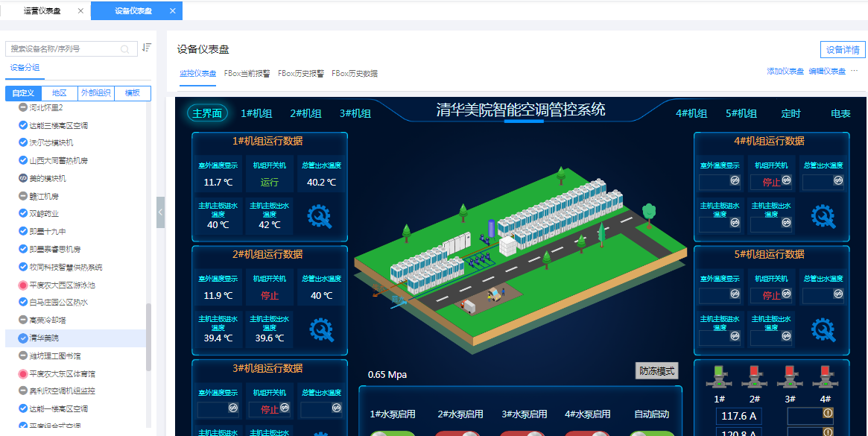
Task: Click the 设备详情 button
Action: tap(843, 49)
